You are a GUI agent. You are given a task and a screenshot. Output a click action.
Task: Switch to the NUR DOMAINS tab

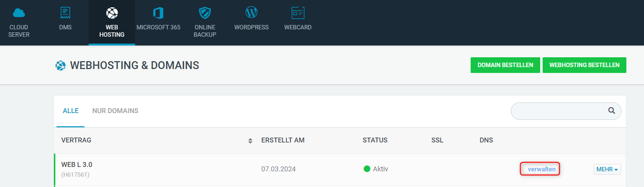click(115, 111)
